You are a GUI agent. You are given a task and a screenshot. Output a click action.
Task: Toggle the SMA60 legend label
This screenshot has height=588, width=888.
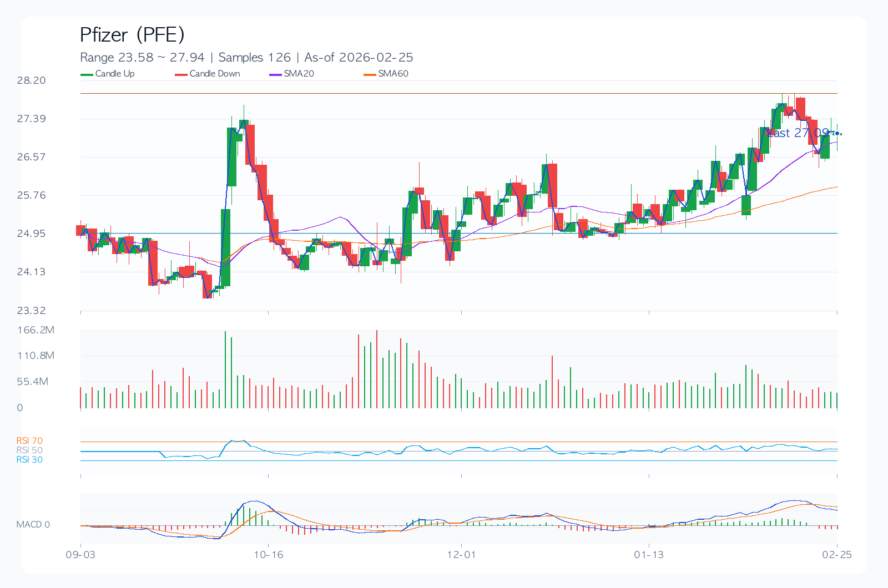(x=393, y=74)
